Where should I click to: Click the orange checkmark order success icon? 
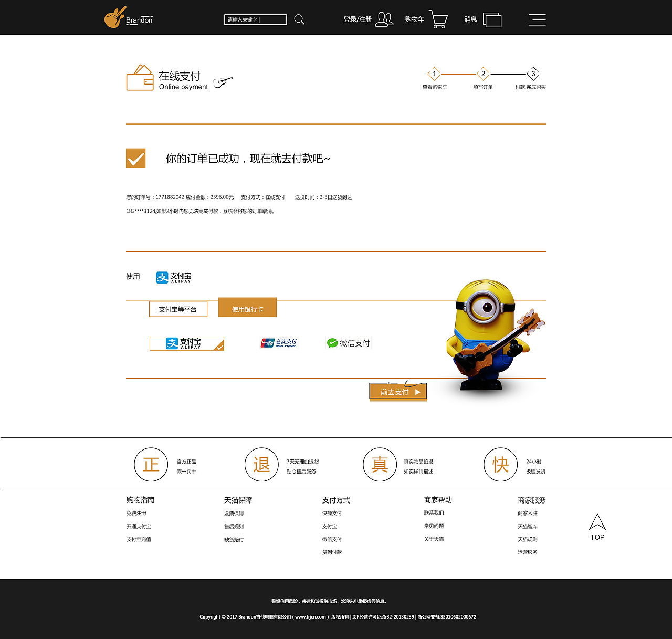click(x=135, y=158)
